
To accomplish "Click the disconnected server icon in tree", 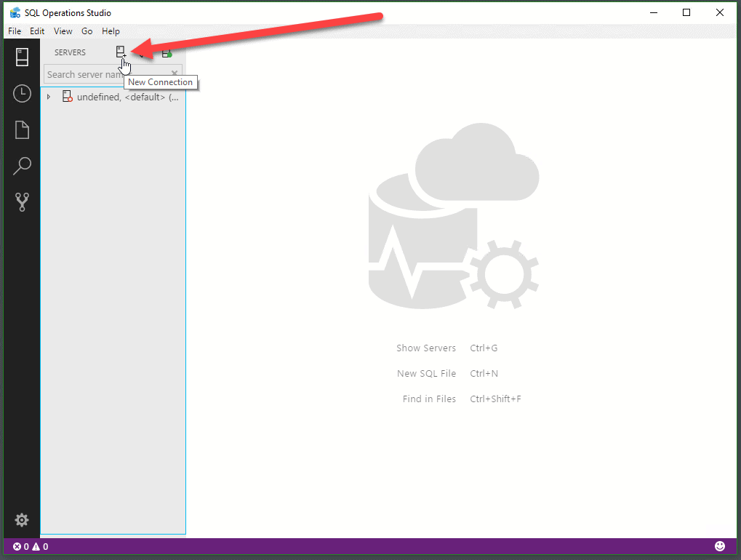I will [68, 97].
